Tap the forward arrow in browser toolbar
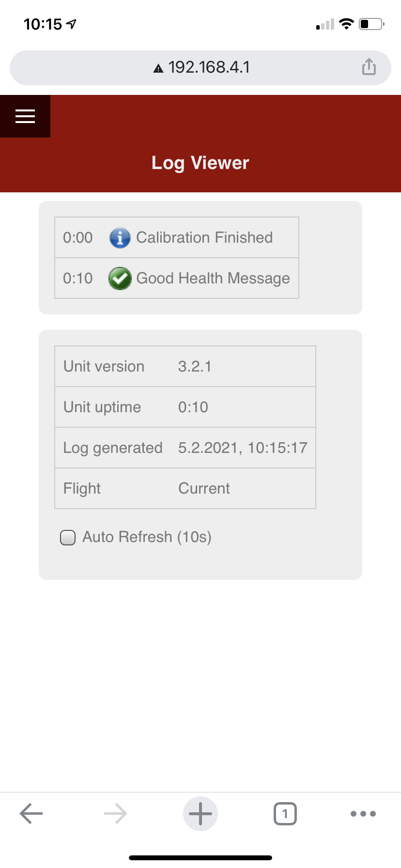Screen dimensions: 401x868 (x=115, y=813)
